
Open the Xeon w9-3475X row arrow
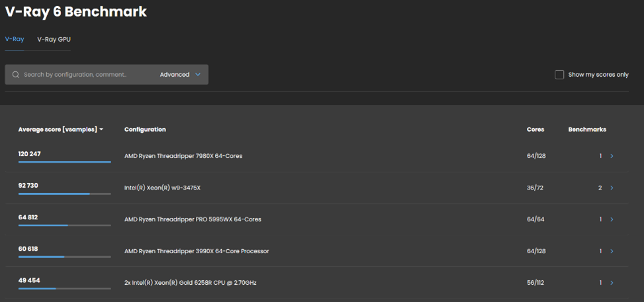point(612,188)
